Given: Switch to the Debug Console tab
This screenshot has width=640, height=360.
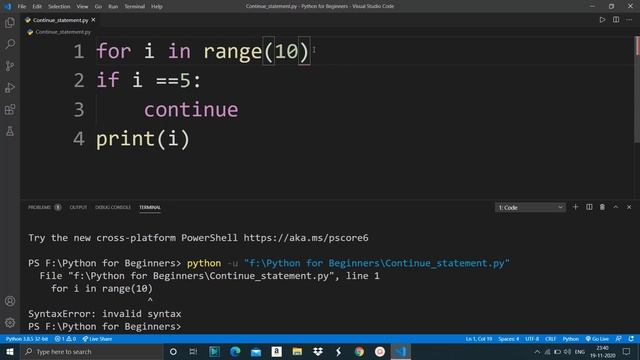Looking at the screenshot, I should tap(113, 207).
